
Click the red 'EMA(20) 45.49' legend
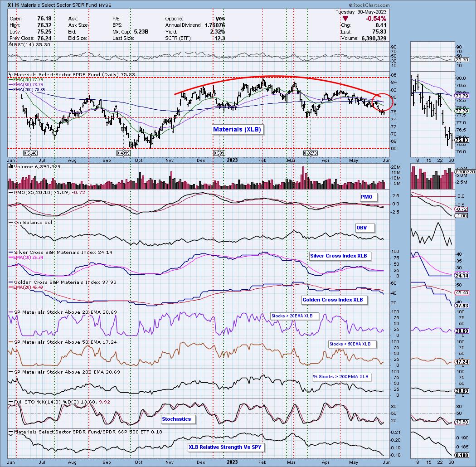[25, 287]
